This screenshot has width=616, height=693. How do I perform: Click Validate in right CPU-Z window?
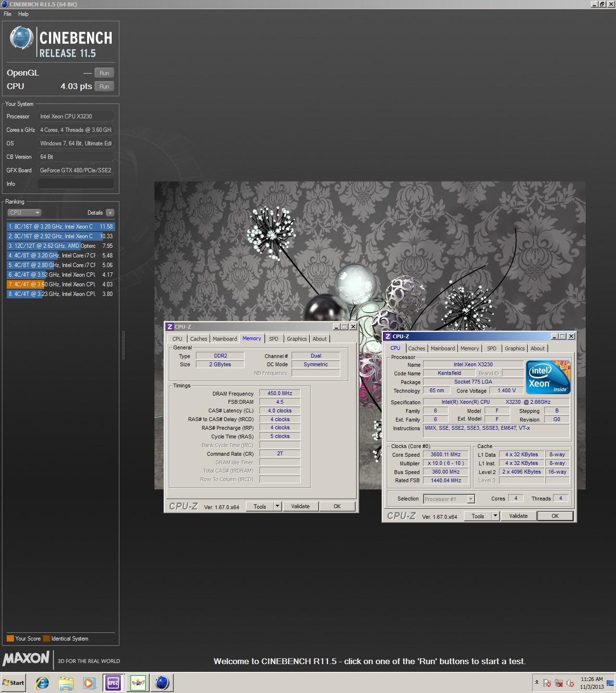click(x=518, y=516)
